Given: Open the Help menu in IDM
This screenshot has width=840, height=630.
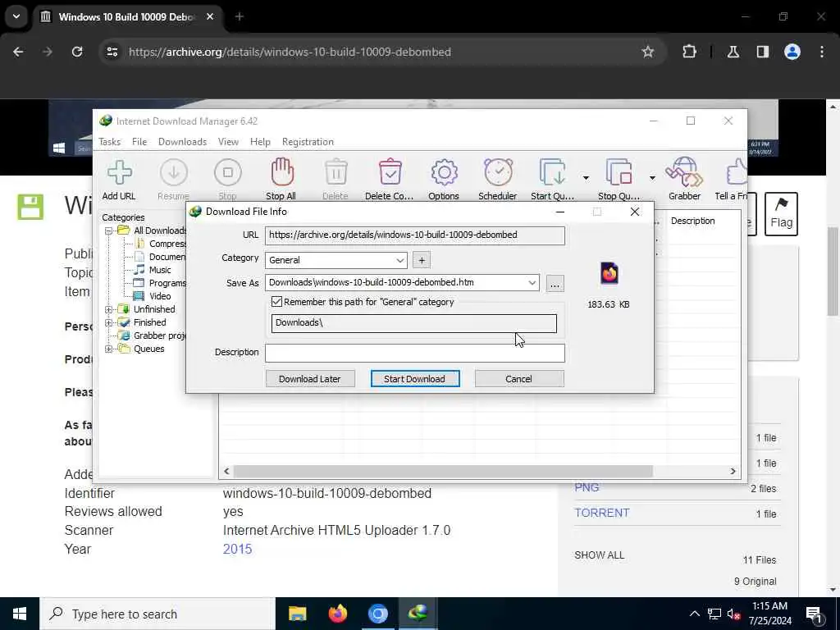Looking at the screenshot, I should point(260,142).
